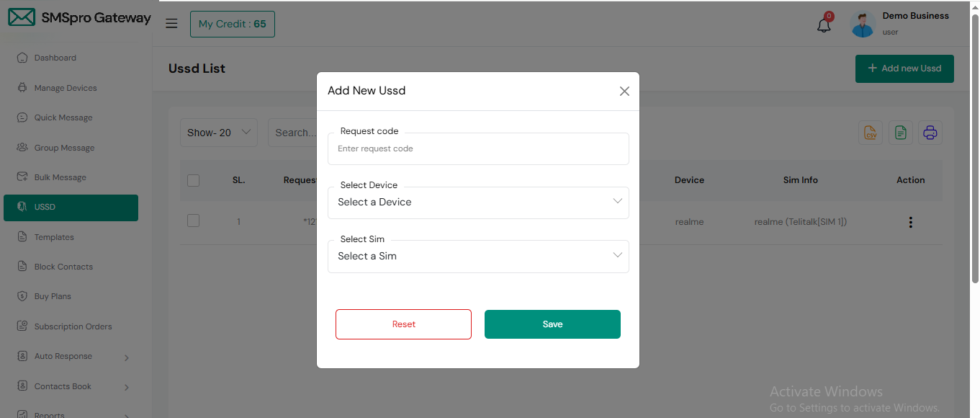Open three-dot action menu for realme row
Viewport: 980px width, 418px height.
[910, 222]
